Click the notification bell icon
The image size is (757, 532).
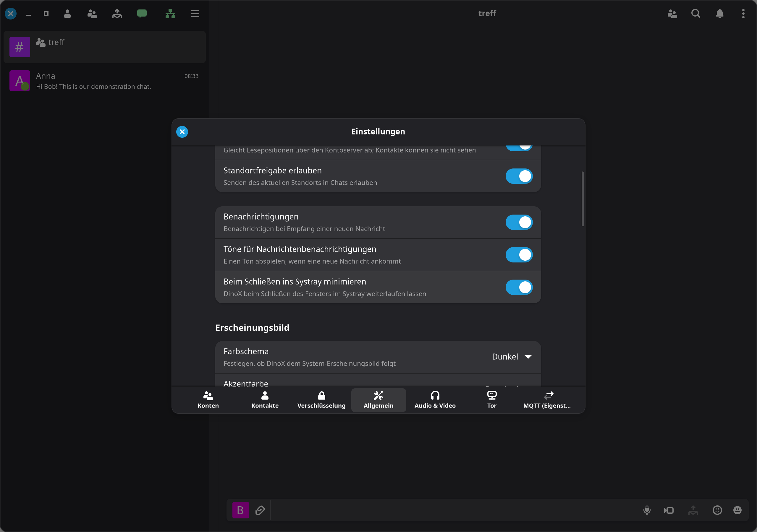coord(720,14)
